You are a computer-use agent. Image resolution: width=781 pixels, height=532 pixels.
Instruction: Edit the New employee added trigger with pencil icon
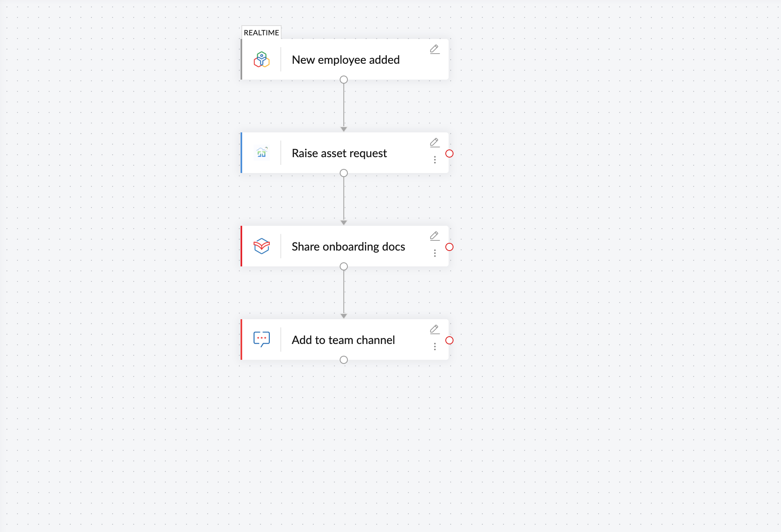tap(434, 49)
